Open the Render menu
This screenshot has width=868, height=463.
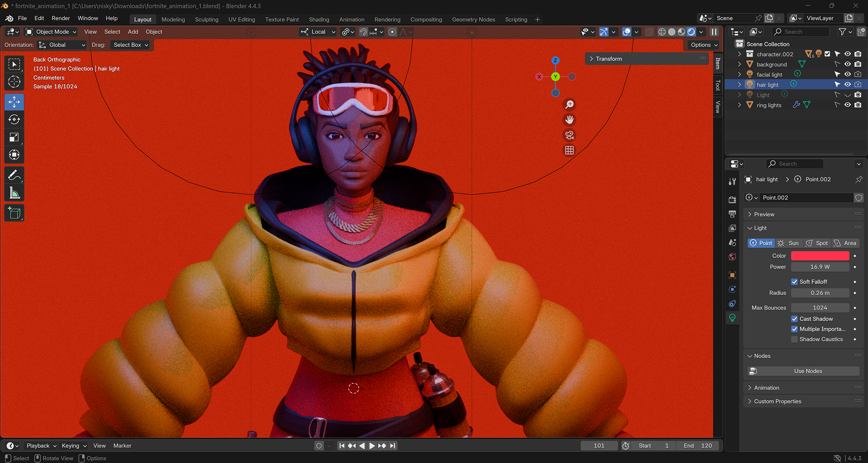pos(61,19)
